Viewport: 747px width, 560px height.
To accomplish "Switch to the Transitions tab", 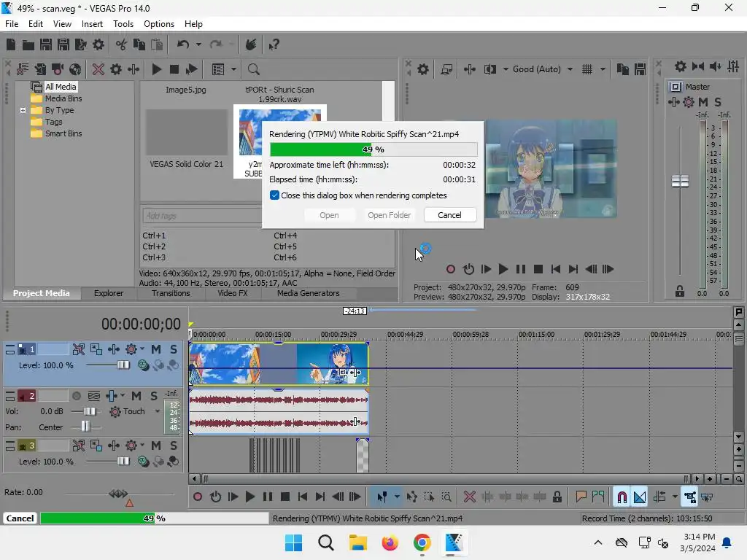I will pyautogui.click(x=171, y=293).
